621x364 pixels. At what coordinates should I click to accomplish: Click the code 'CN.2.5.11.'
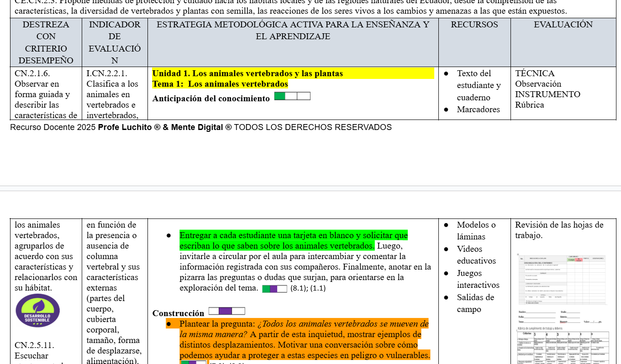pyautogui.click(x=34, y=345)
